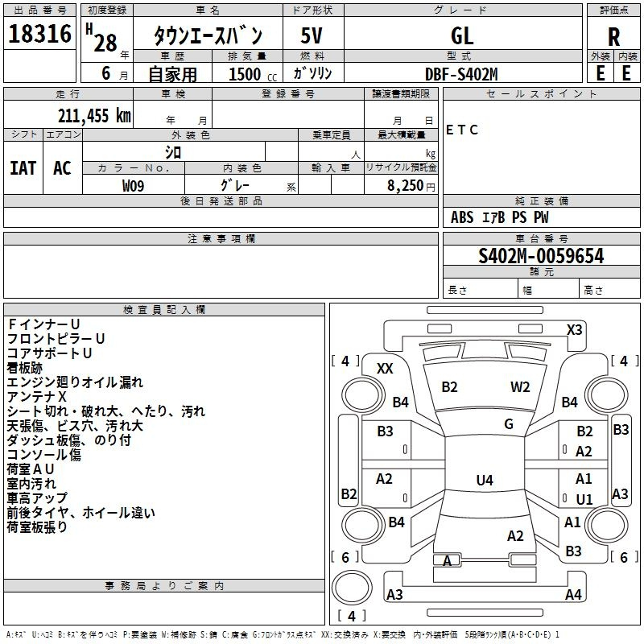Click the A4 rear bumper mark
The width and height of the screenshot is (644, 644).
pyautogui.click(x=573, y=594)
